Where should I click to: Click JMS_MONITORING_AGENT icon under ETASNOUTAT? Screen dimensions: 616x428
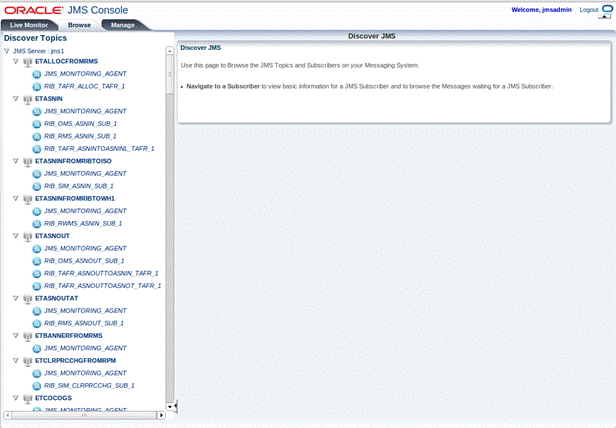tap(37, 311)
